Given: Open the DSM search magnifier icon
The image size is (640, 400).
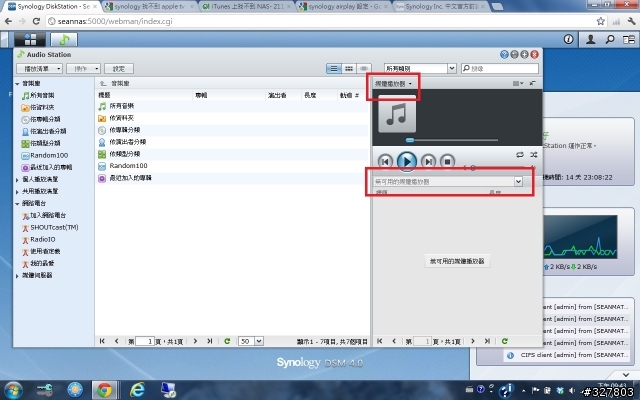Looking at the screenshot, I should pyautogui.click(x=610, y=39).
